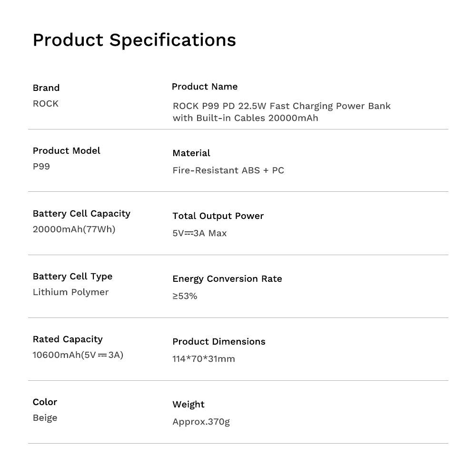The height and width of the screenshot is (476, 476).
Task: Click the Product Specifications heading
Action: click(x=134, y=40)
